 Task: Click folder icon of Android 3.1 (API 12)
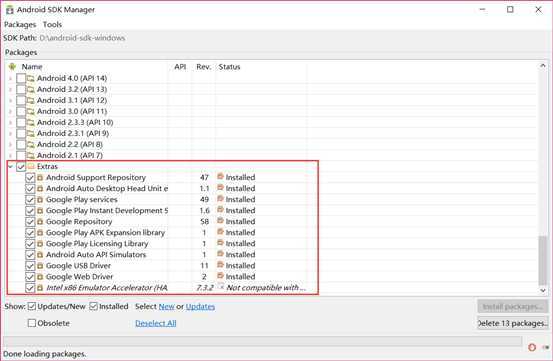(31, 100)
